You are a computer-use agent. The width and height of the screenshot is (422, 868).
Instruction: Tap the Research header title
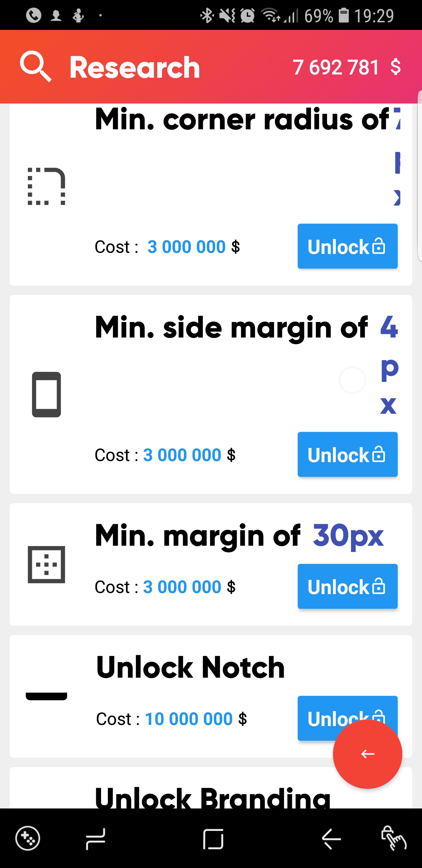[x=135, y=67]
